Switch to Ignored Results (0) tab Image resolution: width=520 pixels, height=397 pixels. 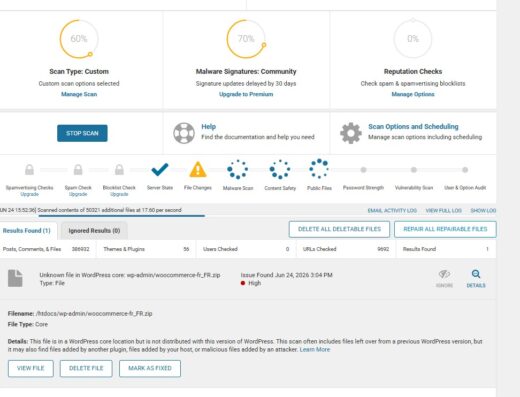click(x=94, y=231)
